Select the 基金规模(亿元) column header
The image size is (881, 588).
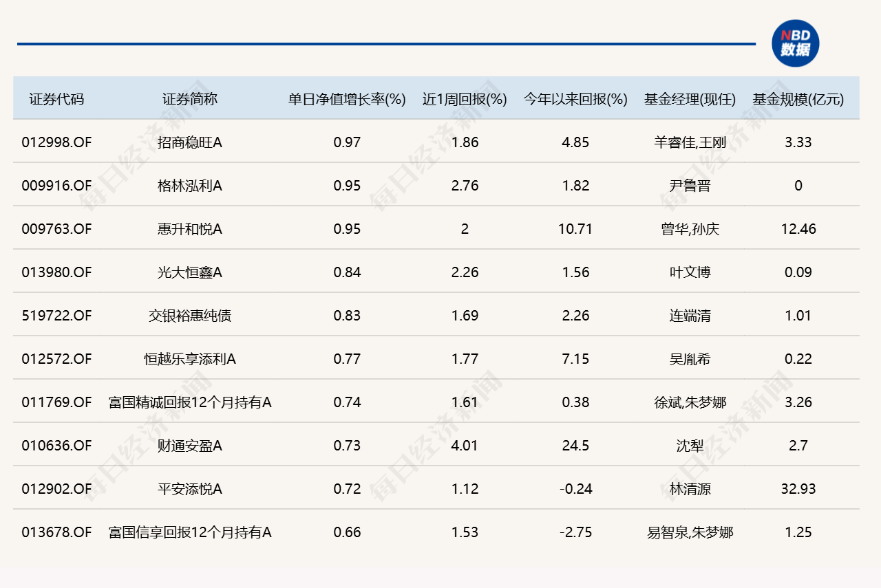(x=798, y=99)
